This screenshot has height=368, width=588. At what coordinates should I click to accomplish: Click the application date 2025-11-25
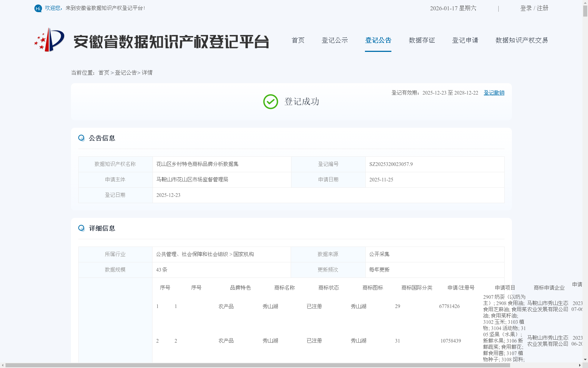pyautogui.click(x=381, y=180)
